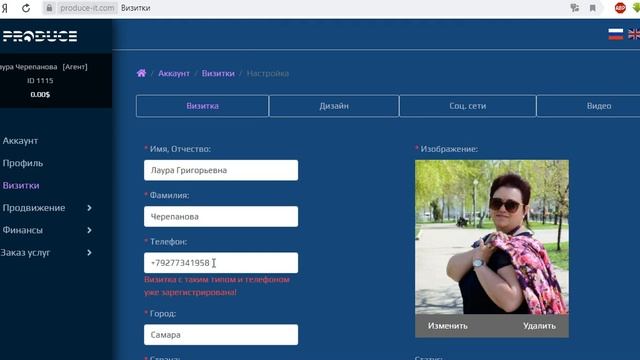Screen dimensions: 640x360
Task: Switch language with the Russian flag
Action: pyautogui.click(x=616, y=34)
